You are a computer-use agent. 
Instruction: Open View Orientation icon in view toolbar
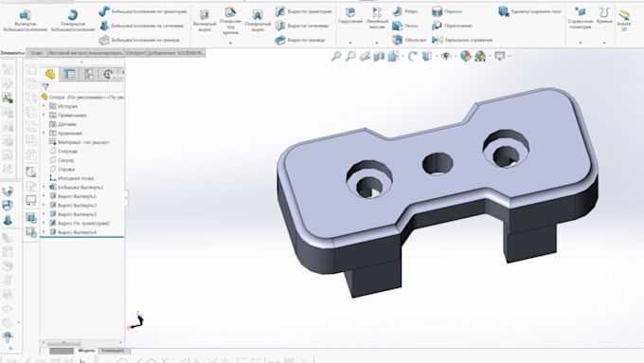[x=393, y=56]
